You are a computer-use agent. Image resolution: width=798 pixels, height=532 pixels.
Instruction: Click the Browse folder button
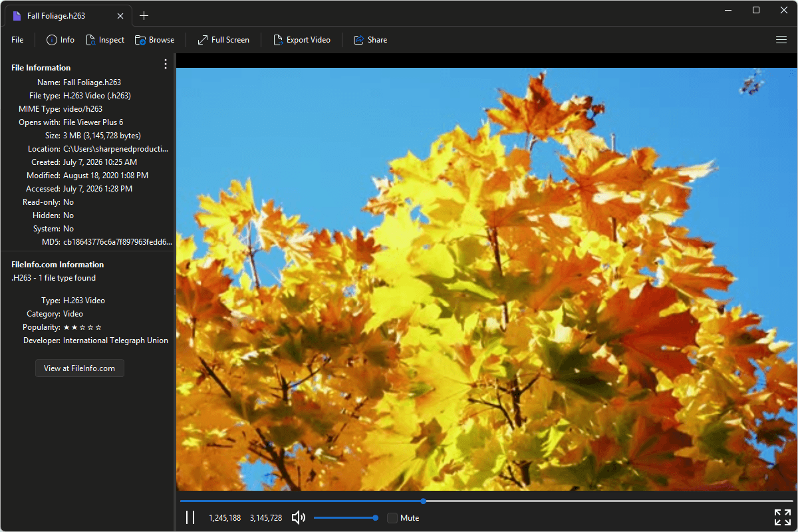(x=154, y=40)
